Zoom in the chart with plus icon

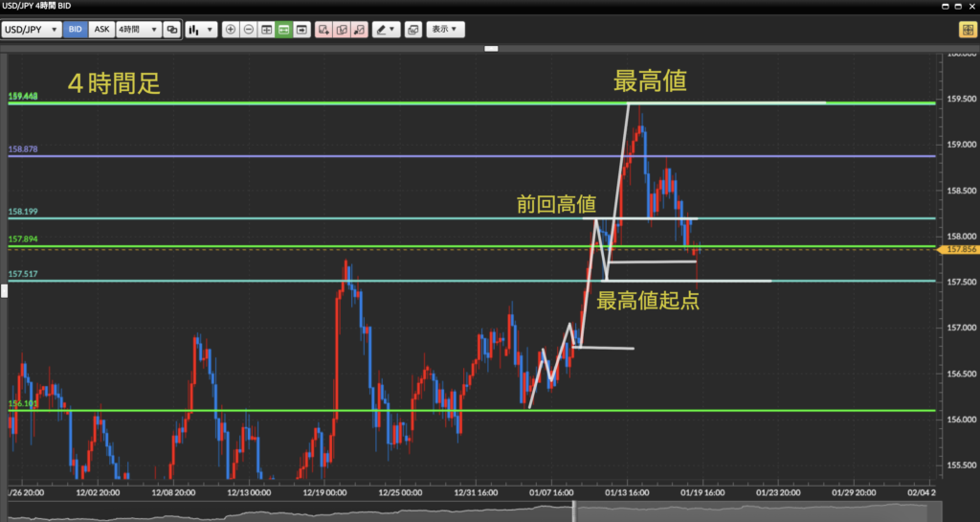(x=231, y=30)
